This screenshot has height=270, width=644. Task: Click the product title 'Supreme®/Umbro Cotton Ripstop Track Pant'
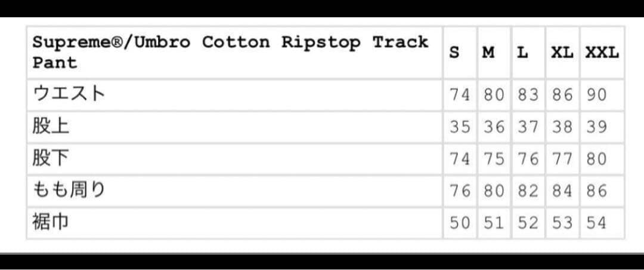(x=230, y=53)
